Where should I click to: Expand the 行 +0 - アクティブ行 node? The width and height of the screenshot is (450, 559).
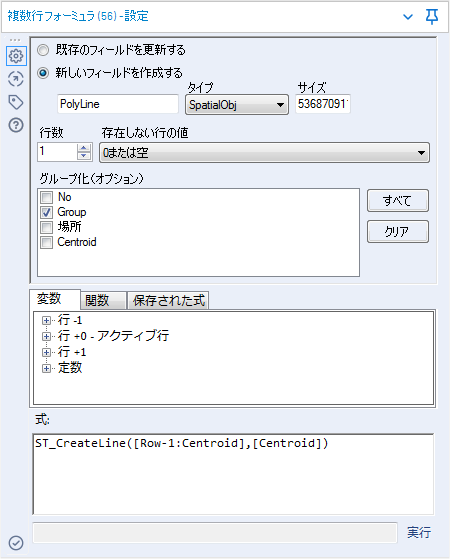[x=46, y=336]
